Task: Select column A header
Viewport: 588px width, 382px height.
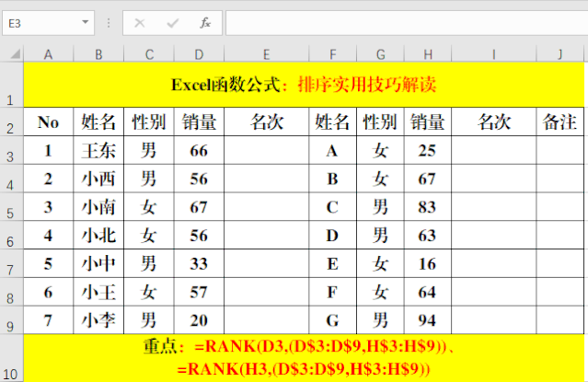Action: coord(49,55)
